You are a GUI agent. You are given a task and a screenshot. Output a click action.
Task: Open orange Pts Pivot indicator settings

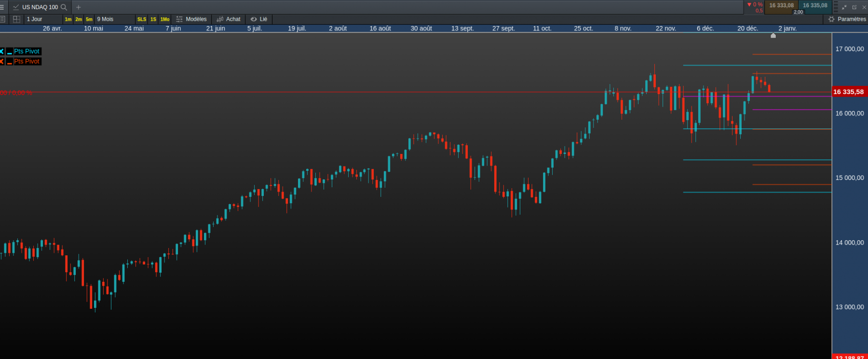[27, 62]
